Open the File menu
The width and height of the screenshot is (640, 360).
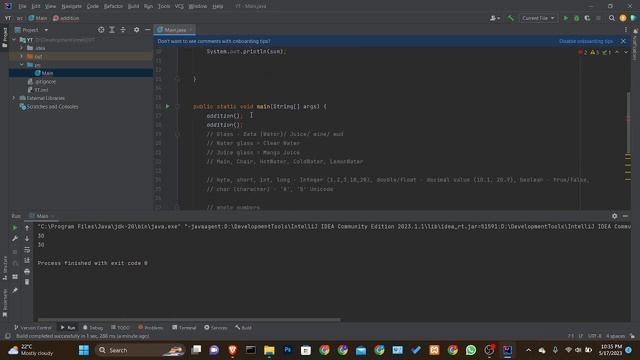click(x=22, y=6)
